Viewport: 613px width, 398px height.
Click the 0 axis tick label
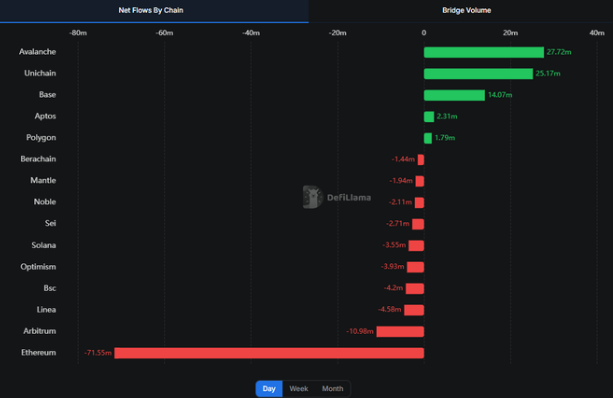pos(424,33)
